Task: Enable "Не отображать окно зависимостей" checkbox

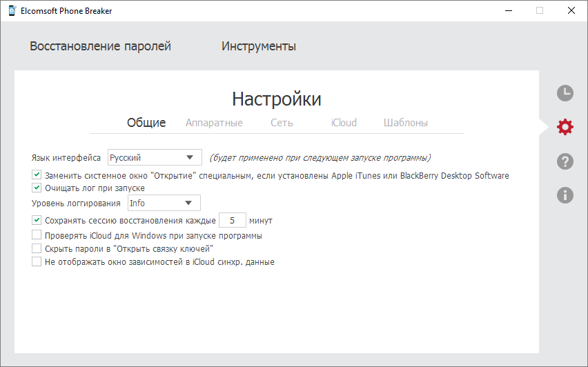Action: click(37, 261)
